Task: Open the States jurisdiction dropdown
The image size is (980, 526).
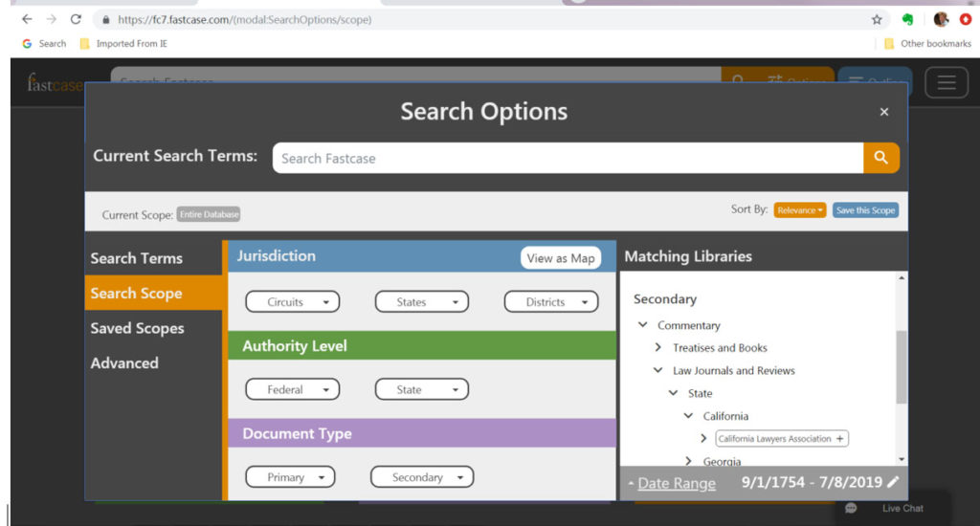Action: click(422, 301)
